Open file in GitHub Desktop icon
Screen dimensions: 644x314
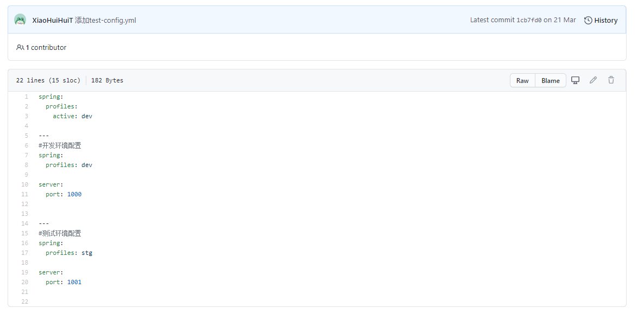[576, 80]
